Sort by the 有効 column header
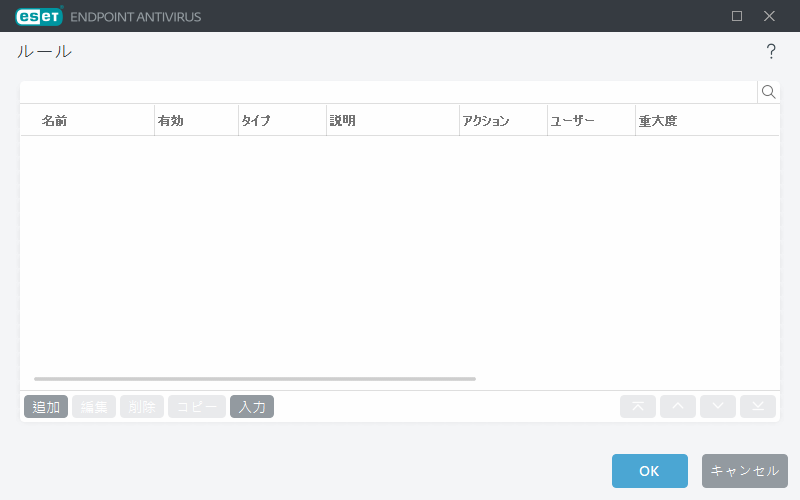Screen dimensions: 800x500 point(170,121)
